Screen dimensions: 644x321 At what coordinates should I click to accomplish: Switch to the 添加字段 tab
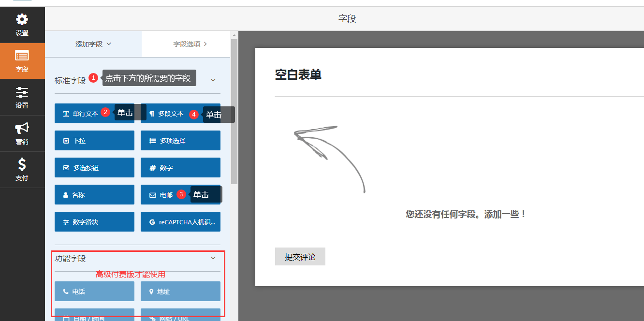[93, 44]
